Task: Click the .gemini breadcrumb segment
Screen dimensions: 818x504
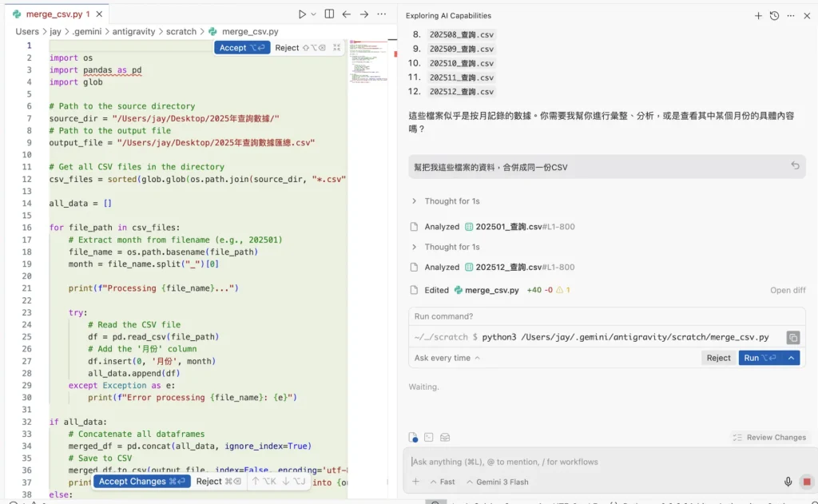Action: [x=86, y=31]
